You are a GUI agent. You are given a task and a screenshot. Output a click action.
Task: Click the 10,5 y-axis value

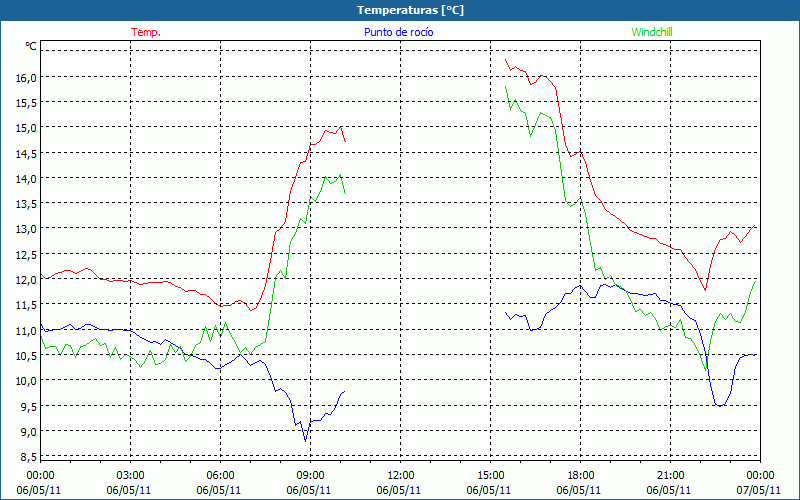27,355
